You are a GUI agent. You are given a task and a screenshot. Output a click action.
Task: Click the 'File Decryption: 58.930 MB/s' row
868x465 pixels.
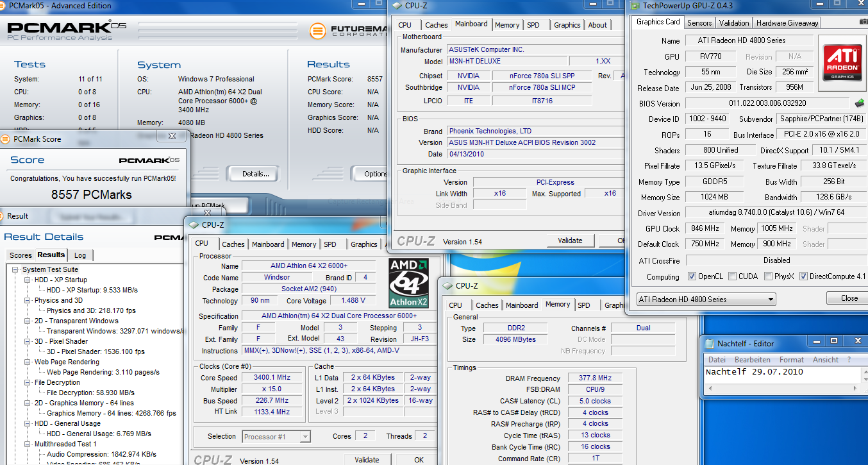pyautogui.click(x=90, y=393)
